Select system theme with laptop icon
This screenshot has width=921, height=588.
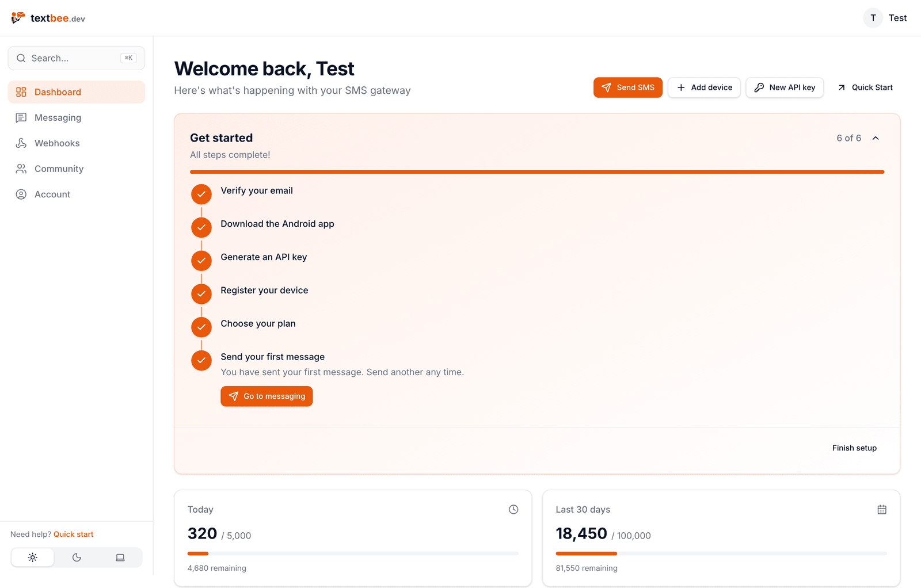pyautogui.click(x=120, y=558)
